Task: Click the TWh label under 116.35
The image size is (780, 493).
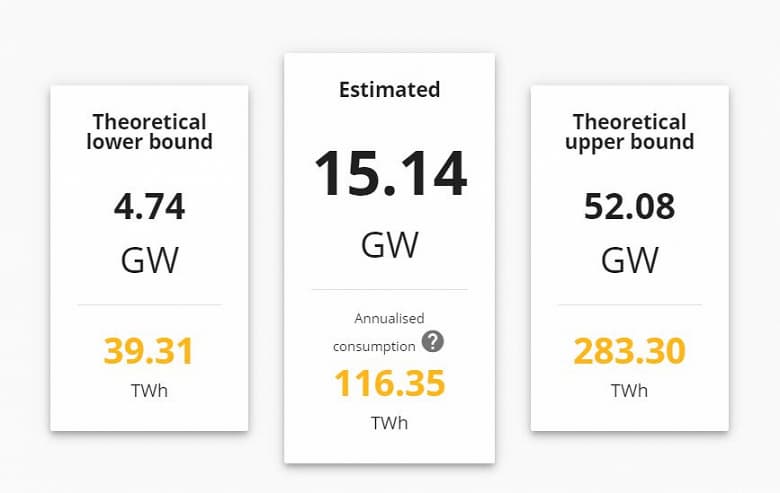Action: click(390, 422)
